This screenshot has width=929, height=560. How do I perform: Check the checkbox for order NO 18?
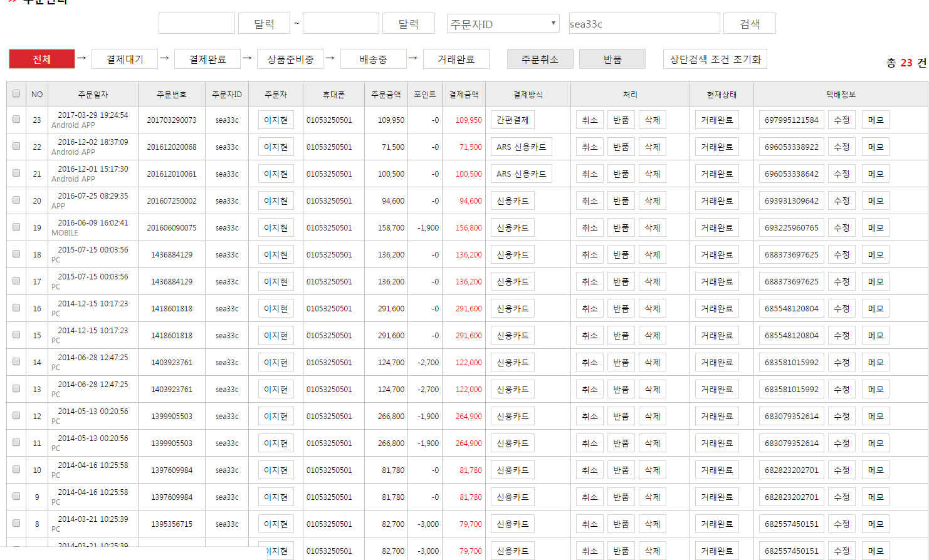[16, 254]
